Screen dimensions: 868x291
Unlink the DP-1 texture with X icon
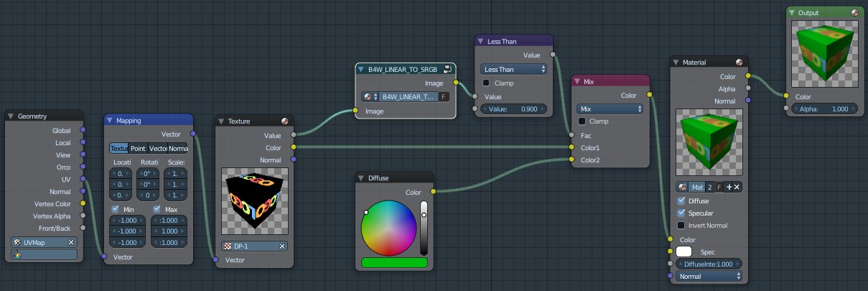point(282,246)
